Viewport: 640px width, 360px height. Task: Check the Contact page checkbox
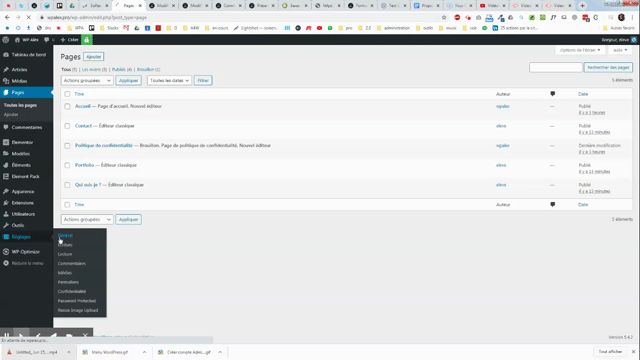[x=67, y=126]
